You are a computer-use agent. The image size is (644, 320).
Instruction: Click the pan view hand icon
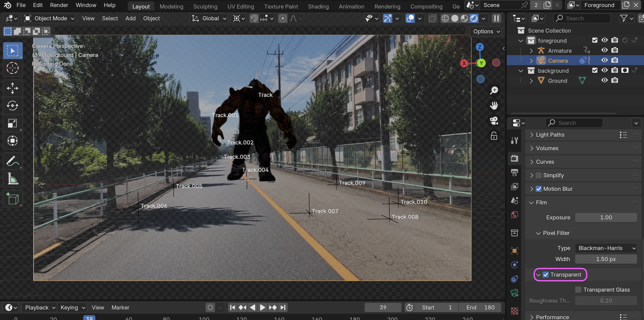[494, 106]
